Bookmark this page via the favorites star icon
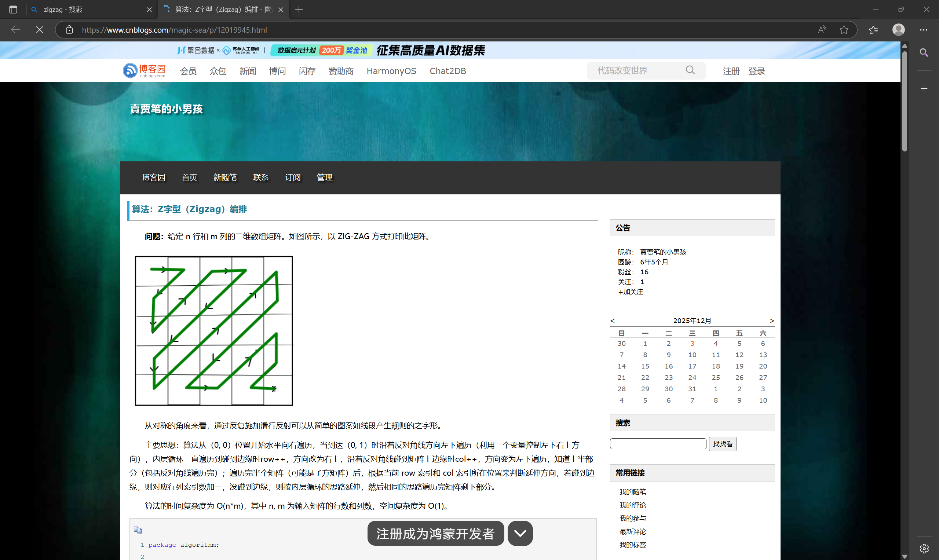Screen dimensions: 939x560 pyautogui.click(x=844, y=30)
